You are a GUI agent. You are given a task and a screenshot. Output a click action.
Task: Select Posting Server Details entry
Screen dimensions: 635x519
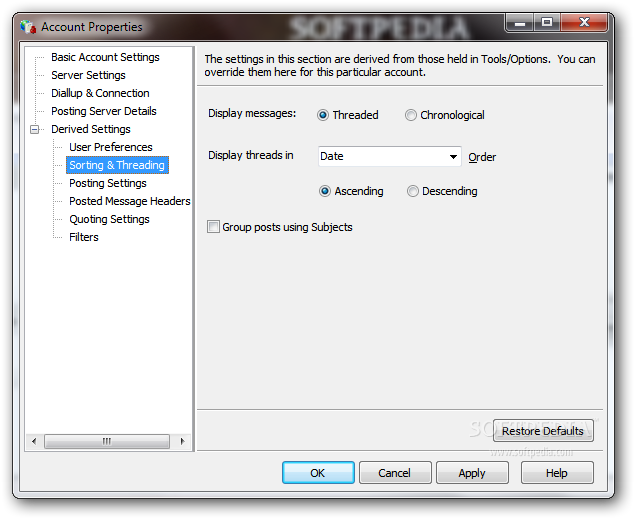104,111
